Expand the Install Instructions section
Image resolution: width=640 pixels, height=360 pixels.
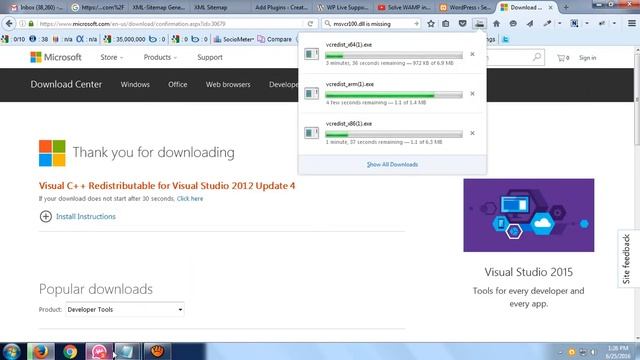[78, 216]
